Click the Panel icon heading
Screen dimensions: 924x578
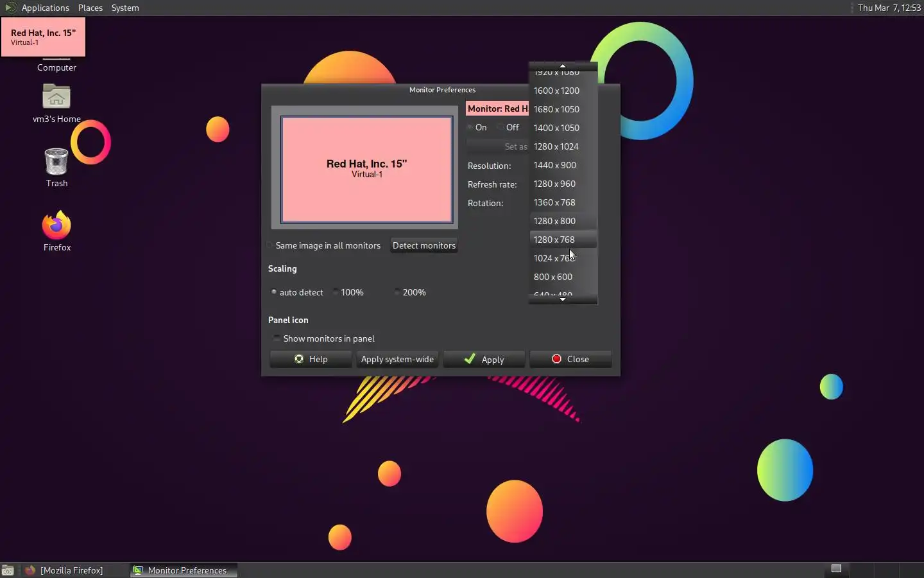(x=288, y=320)
